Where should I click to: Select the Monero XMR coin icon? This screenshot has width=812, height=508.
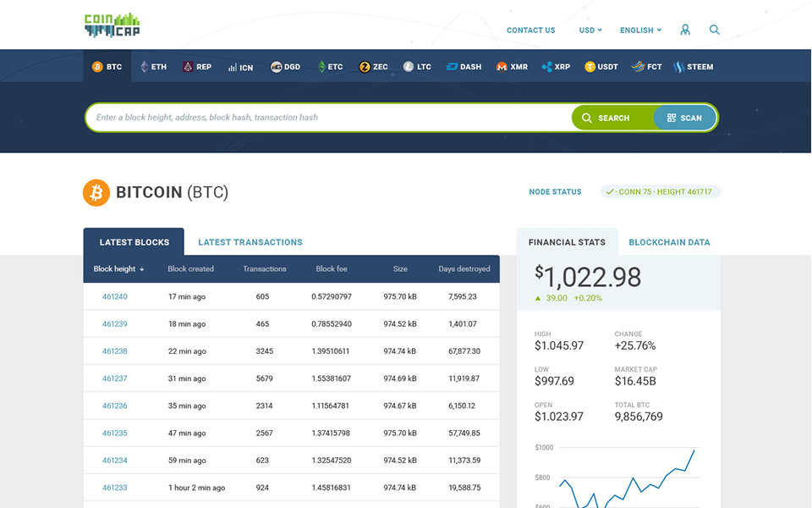click(x=502, y=67)
